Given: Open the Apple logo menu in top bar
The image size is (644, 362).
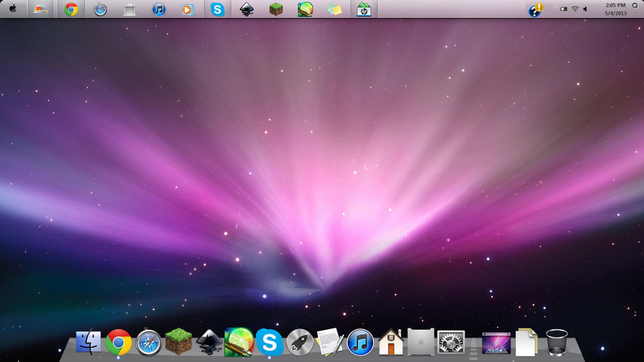Looking at the screenshot, I should (13, 9).
